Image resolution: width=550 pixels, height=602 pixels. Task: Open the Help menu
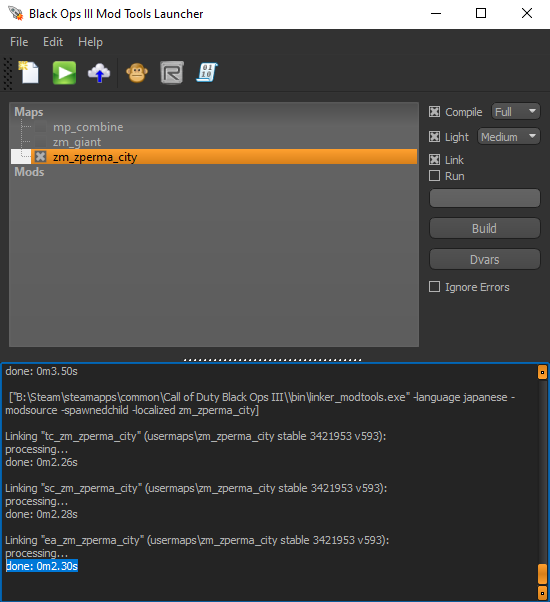click(x=90, y=41)
